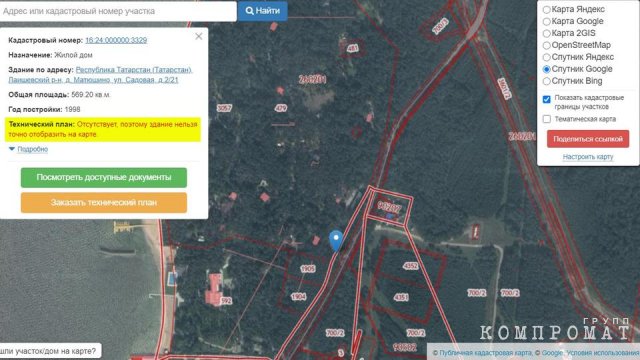Close the cadastral info popup
The width and height of the screenshot is (640, 360).
point(199,36)
